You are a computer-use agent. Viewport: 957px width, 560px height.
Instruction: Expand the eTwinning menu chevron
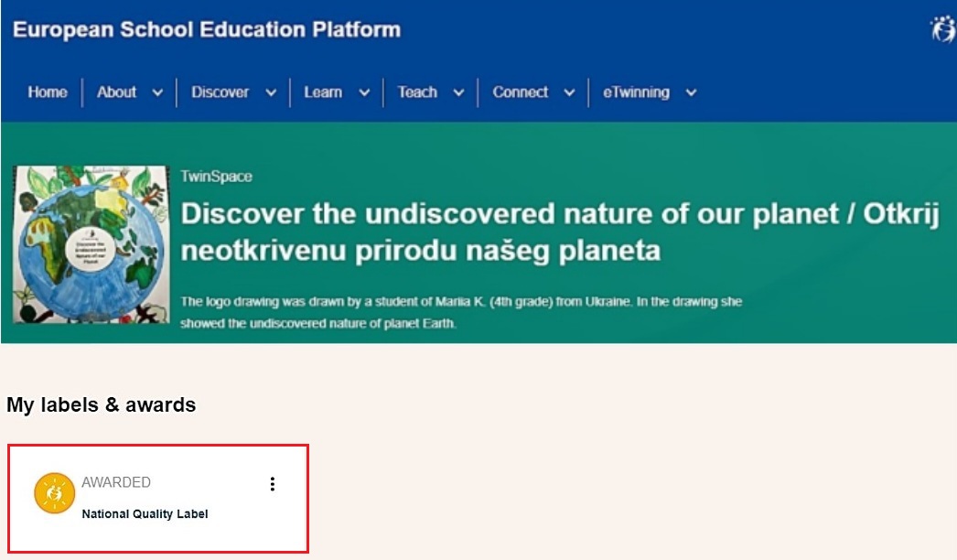[x=691, y=92]
